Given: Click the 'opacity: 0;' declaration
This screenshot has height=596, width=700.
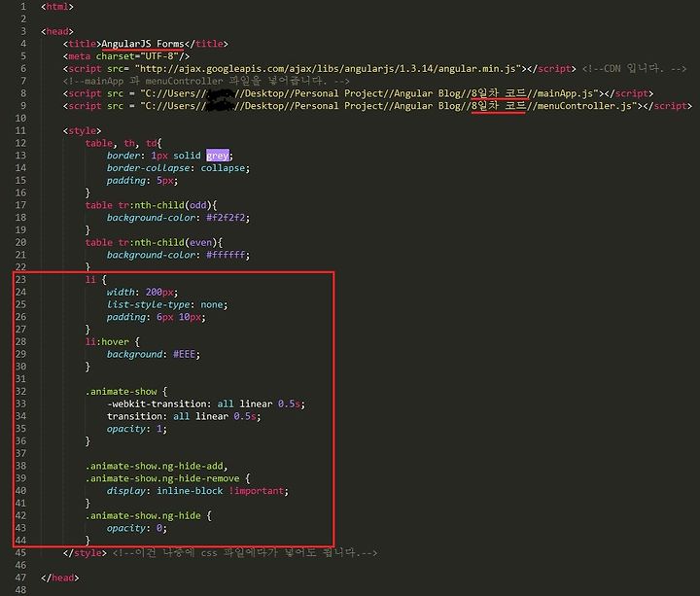Looking at the screenshot, I should coord(137,528).
